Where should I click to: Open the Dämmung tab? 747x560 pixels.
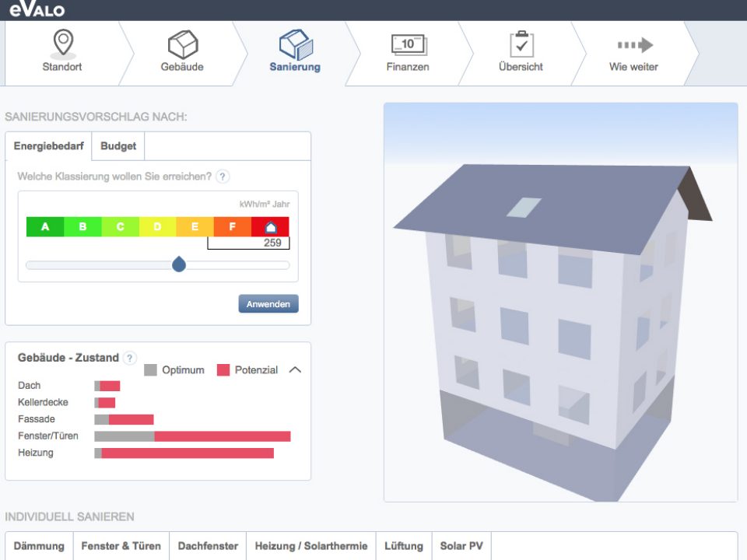pos(39,546)
